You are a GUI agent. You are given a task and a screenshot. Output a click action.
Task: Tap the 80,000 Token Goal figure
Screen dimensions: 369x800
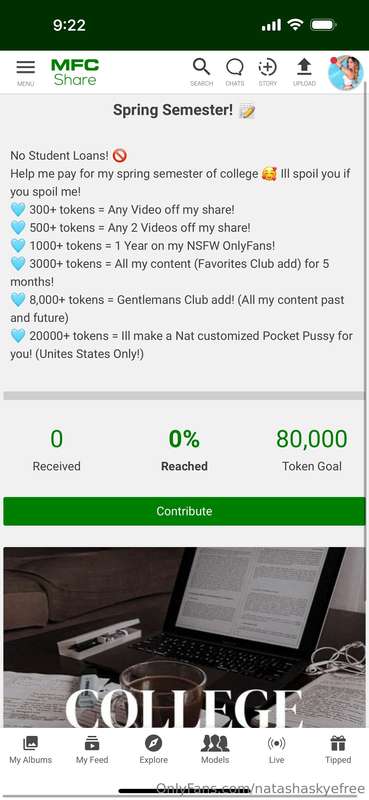point(312,439)
